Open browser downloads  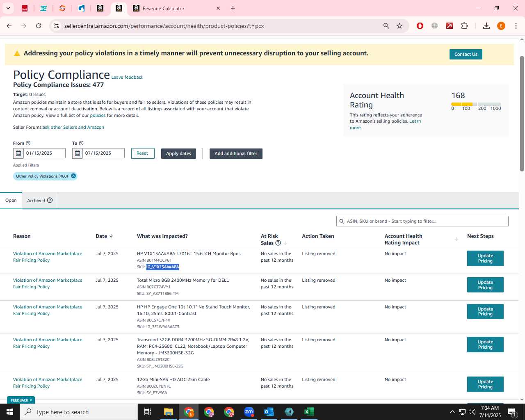(486, 26)
